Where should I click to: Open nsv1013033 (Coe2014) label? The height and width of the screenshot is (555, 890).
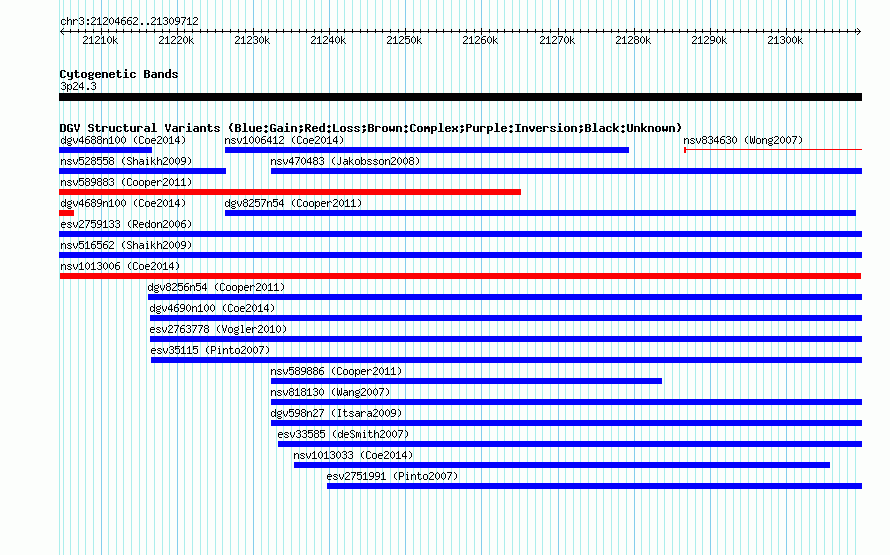353,455
